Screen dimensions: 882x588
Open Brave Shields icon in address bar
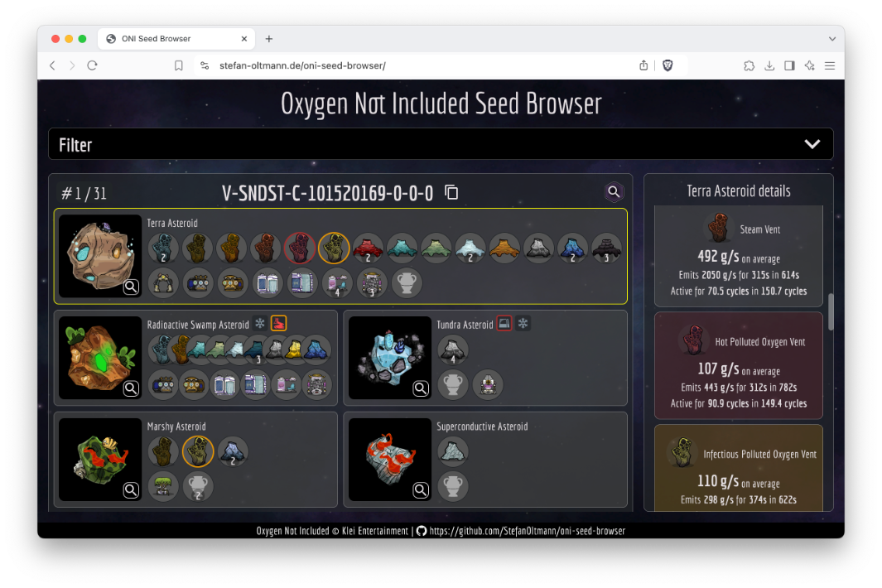[x=668, y=65]
